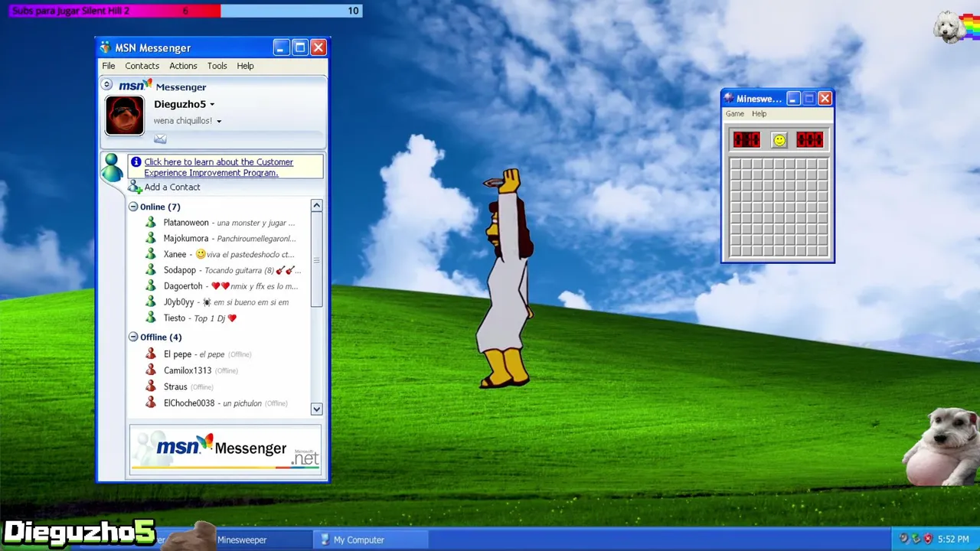Open the email inbox envelope icon
This screenshot has width=980, height=551.
tap(160, 139)
